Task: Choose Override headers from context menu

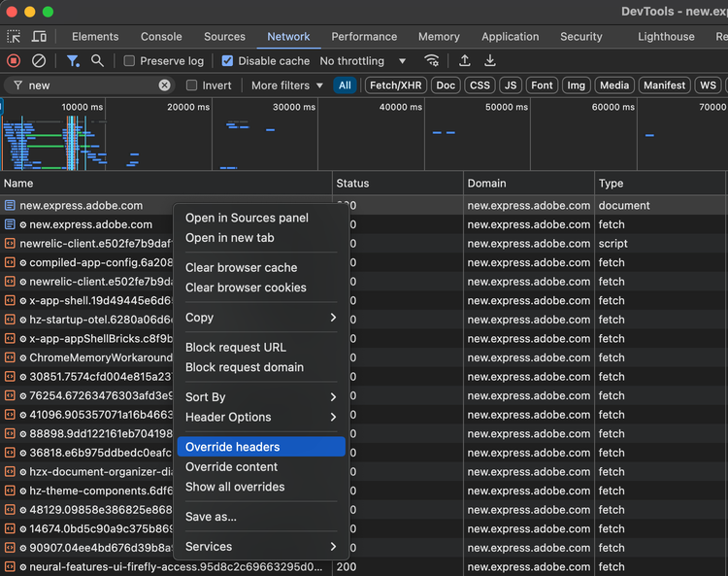Action: [260, 447]
